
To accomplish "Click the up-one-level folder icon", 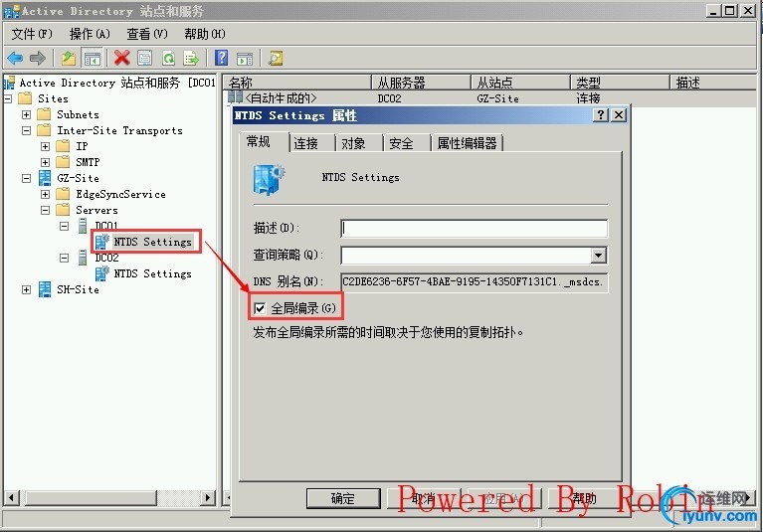I will coord(68,59).
